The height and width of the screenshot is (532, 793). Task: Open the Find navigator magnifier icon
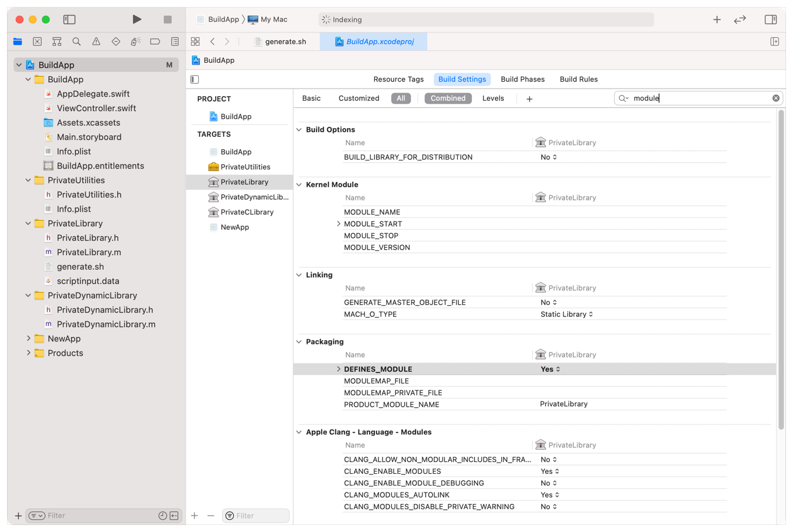tap(76, 41)
